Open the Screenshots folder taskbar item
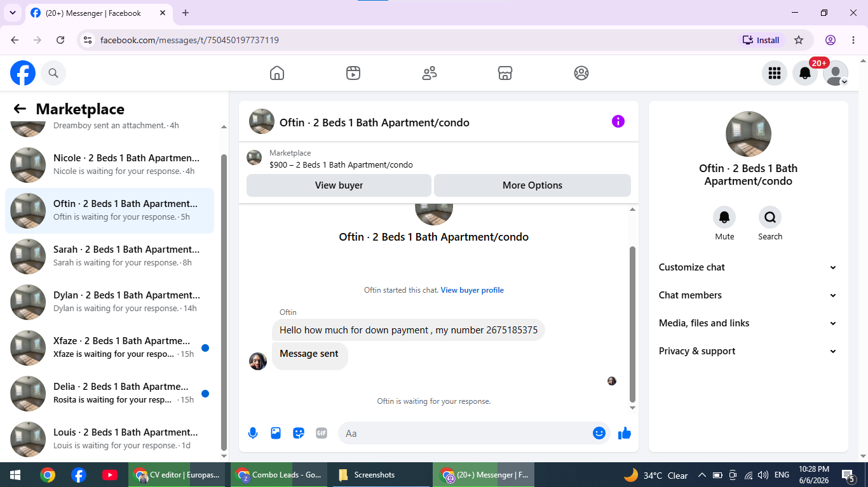Screen dimensions: 868x487 [380, 475]
